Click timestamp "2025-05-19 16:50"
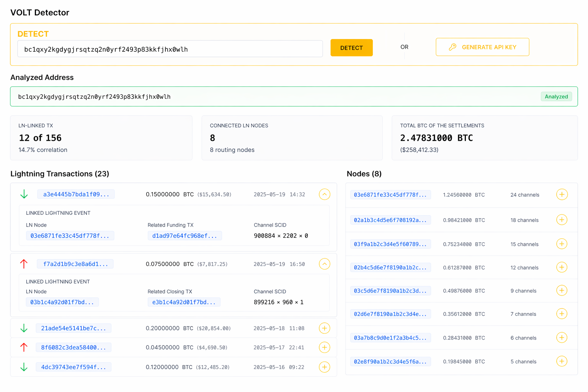The height and width of the screenshot is (392, 588). (279, 264)
